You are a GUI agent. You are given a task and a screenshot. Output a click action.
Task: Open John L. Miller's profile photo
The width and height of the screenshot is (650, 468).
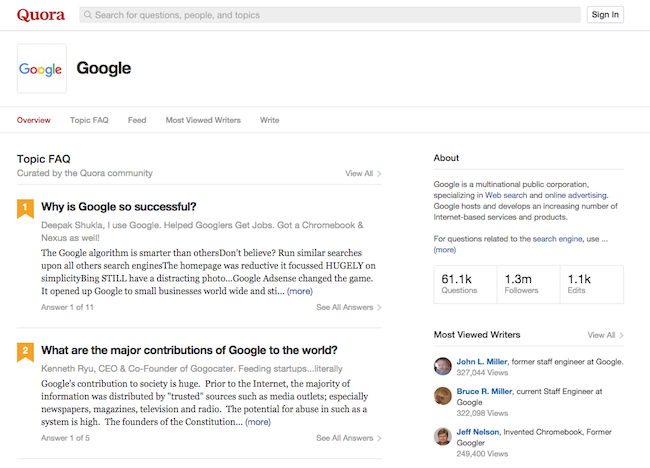pyautogui.click(x=443, y=366)
